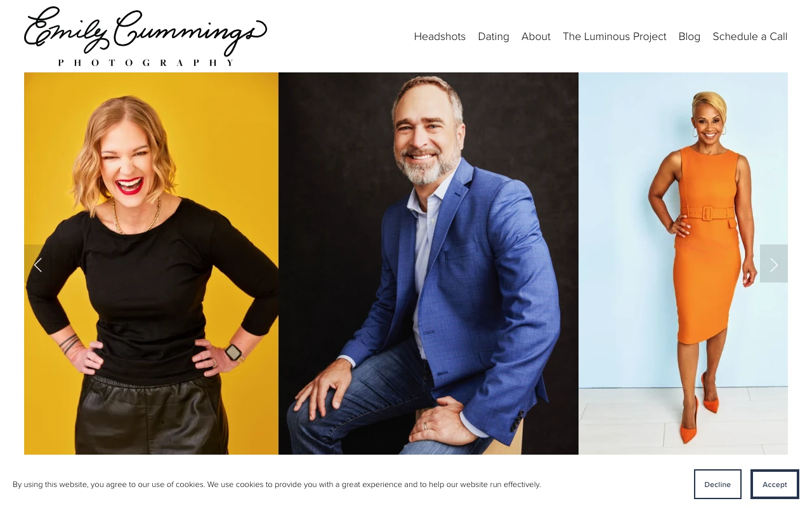Screen dimensions: 812x508
Task: Go to the About page
Action: click(536, 37)
